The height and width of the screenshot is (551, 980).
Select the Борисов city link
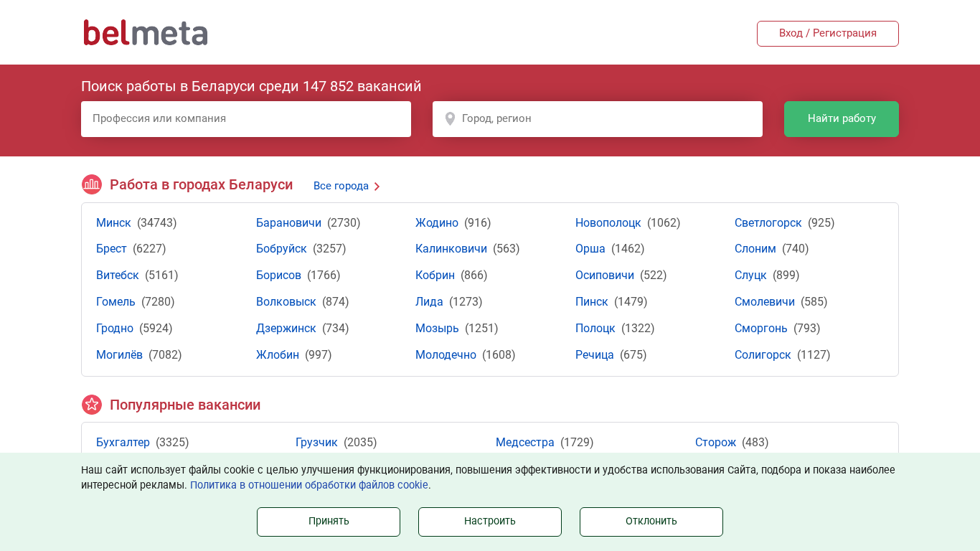click(x=278, y=275)
